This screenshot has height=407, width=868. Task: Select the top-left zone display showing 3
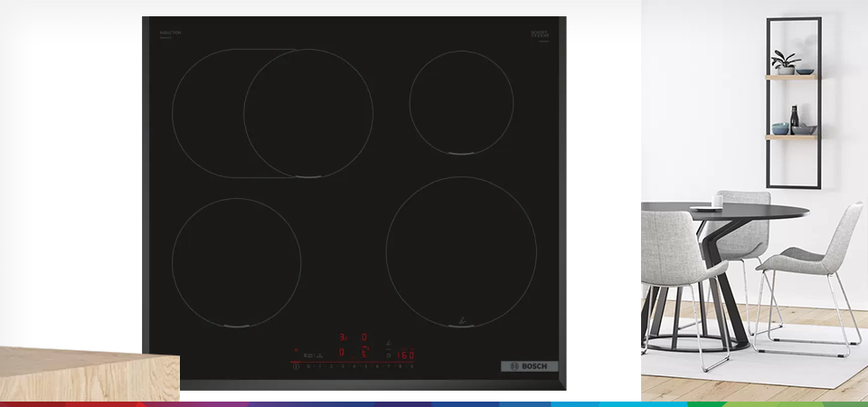[342, 336]
